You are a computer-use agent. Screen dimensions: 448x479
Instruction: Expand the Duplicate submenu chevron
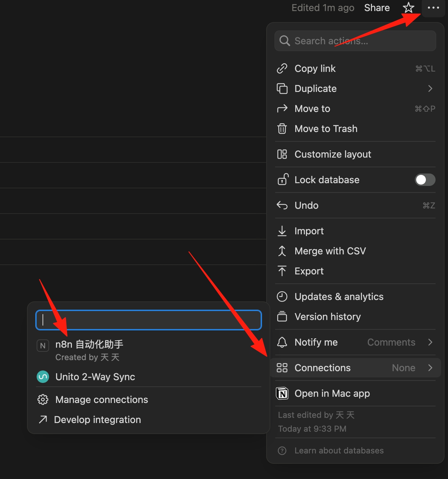click(x=430, y=88)
